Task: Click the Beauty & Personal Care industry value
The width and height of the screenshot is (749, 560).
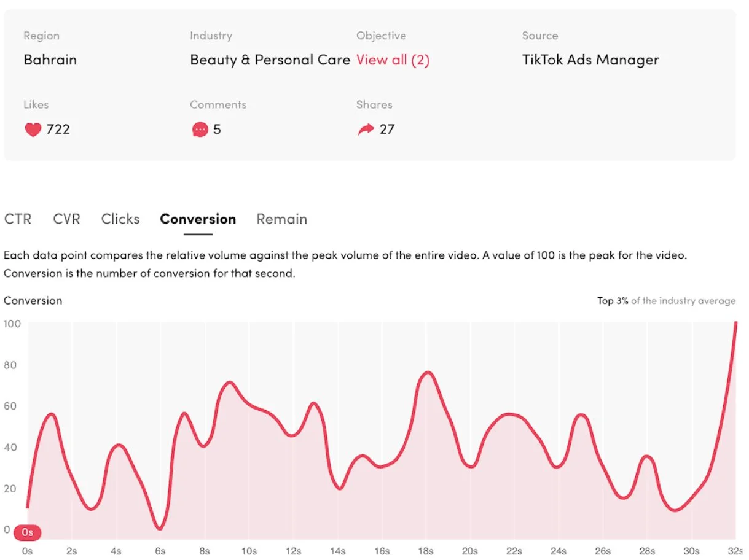Action: [x=270, y=60]
